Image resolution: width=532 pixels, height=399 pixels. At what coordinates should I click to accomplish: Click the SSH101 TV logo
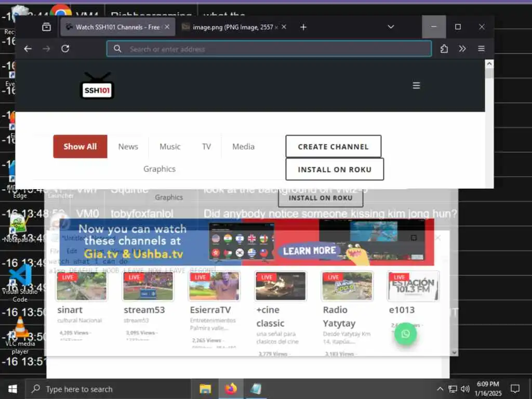[97, 86]
